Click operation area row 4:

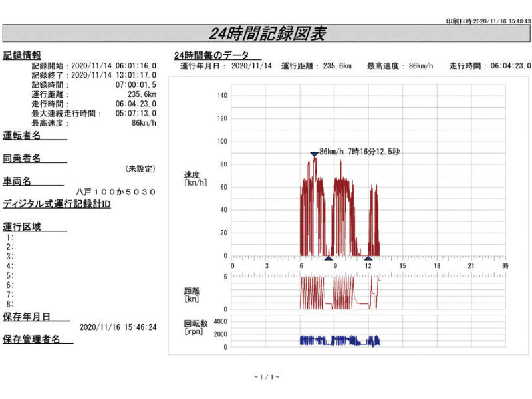click(x=10, y=266)
